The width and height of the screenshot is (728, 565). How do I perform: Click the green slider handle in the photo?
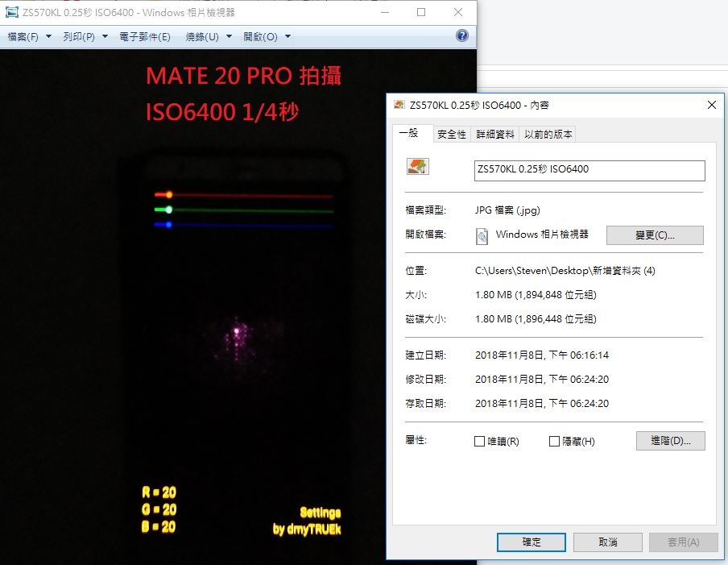[x=169, y=210]
